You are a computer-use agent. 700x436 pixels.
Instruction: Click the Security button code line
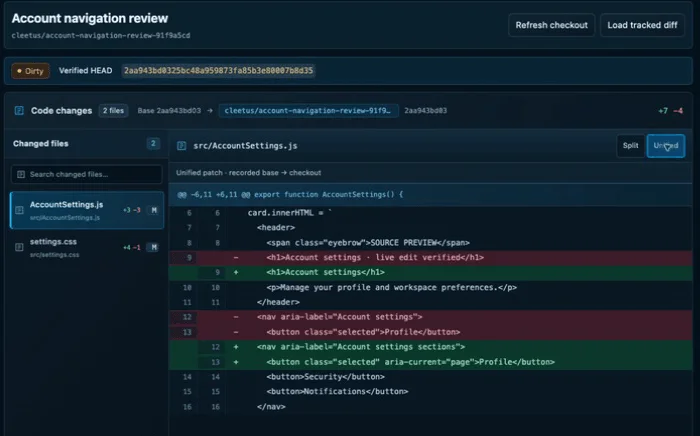430,377
